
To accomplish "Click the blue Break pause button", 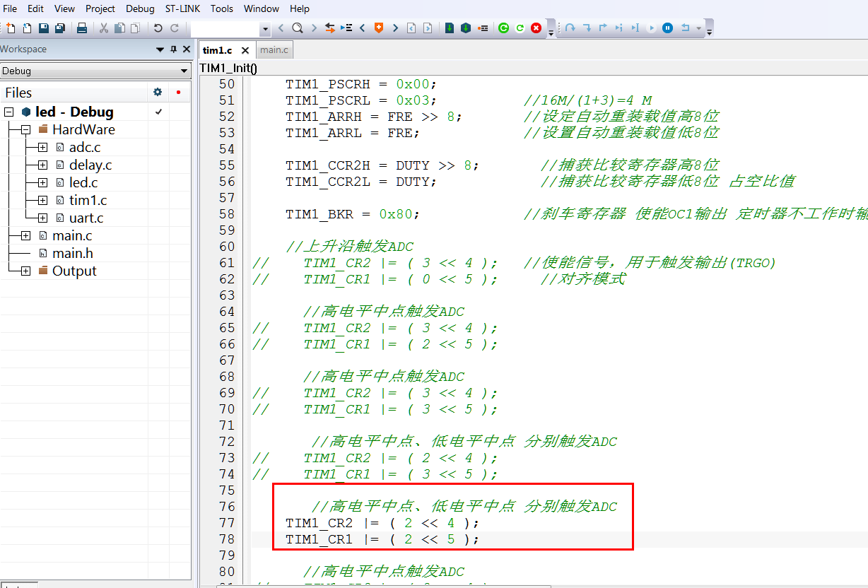I will pyautogui.click(x=667, y=28).
